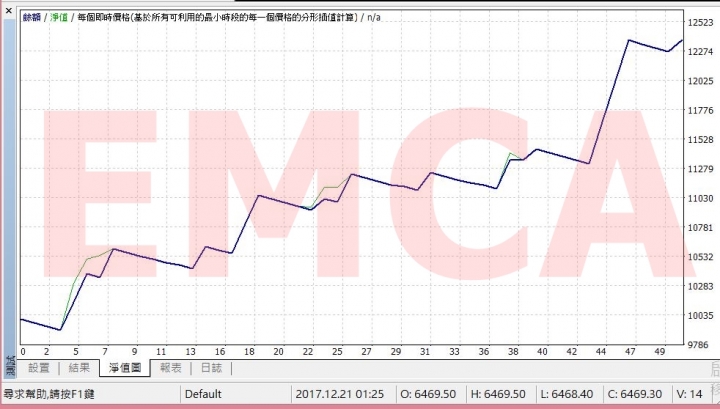Click the 淨值 equity legend label
Image resolution: width=720 pixels, height=409 pixels.
[59, 17]
